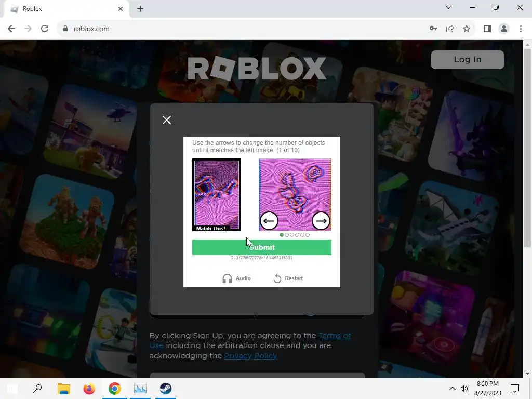Switch to the Audio challenge
Screen dimensions: 532x399
click(x=236, y=278)
